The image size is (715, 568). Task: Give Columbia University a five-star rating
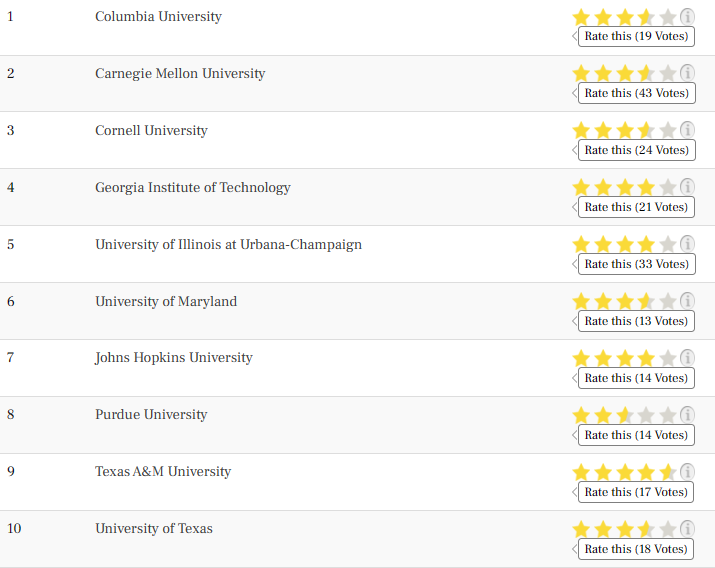pyautogui.click(x=668, y=17)
